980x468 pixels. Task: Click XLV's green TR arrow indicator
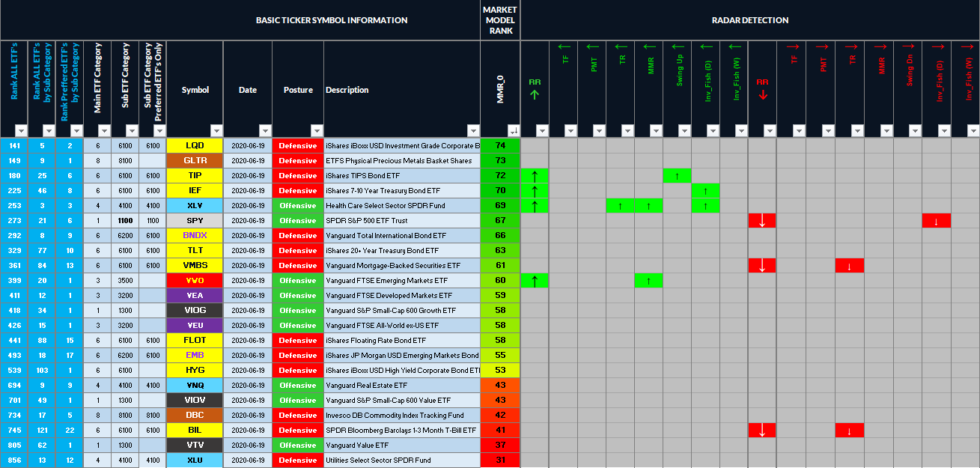point(621,205)
